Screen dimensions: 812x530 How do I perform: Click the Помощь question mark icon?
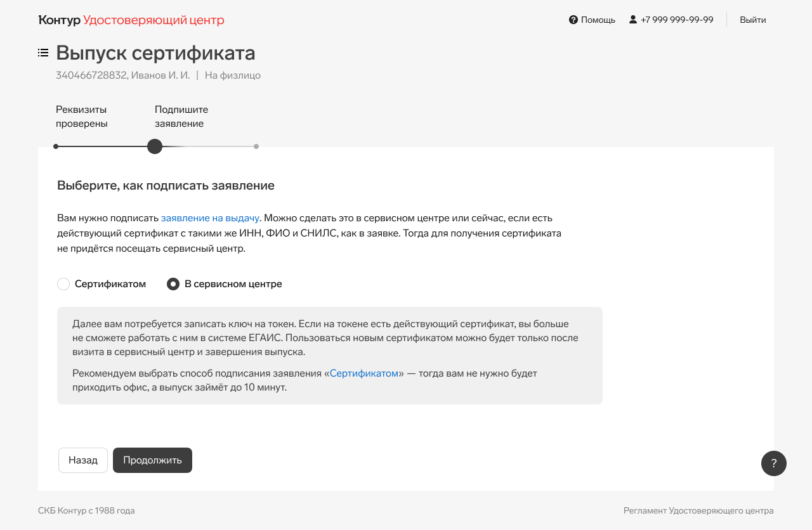coord(573,20)
